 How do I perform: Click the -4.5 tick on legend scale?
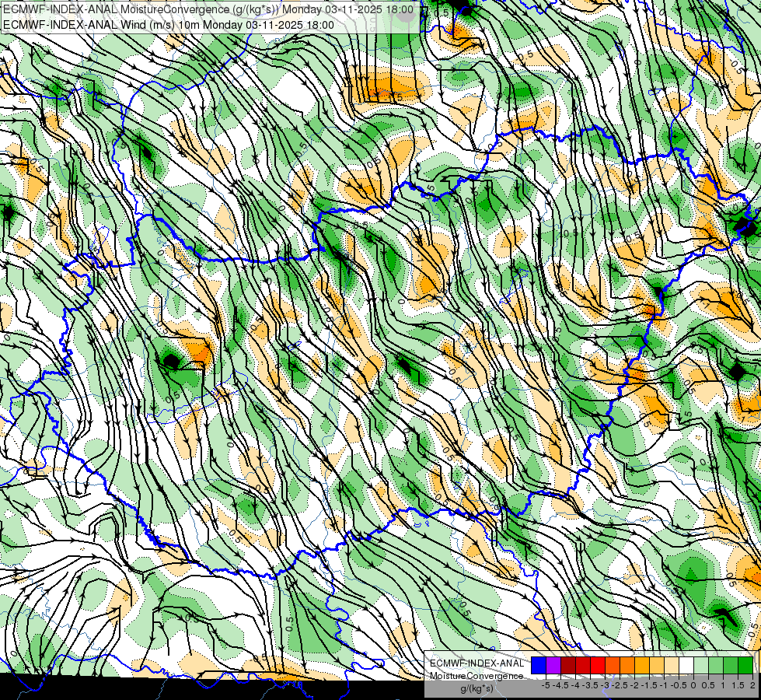point(560,685)
